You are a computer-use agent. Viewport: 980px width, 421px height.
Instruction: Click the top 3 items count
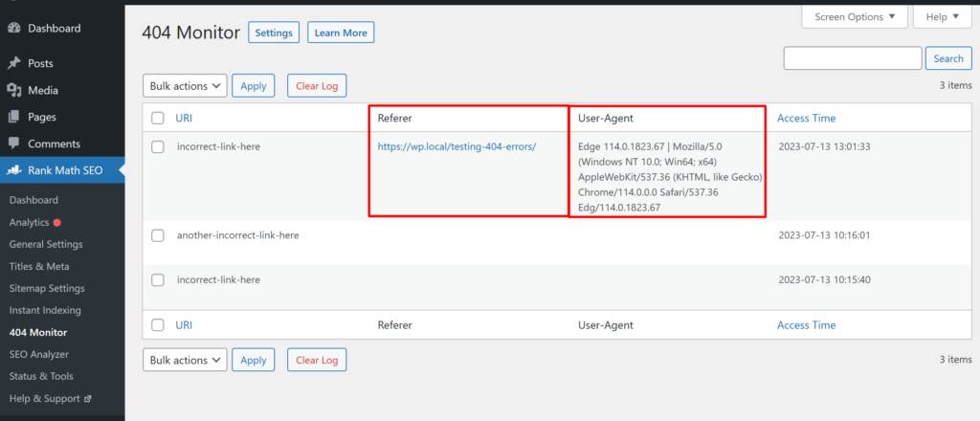point(956,85)
